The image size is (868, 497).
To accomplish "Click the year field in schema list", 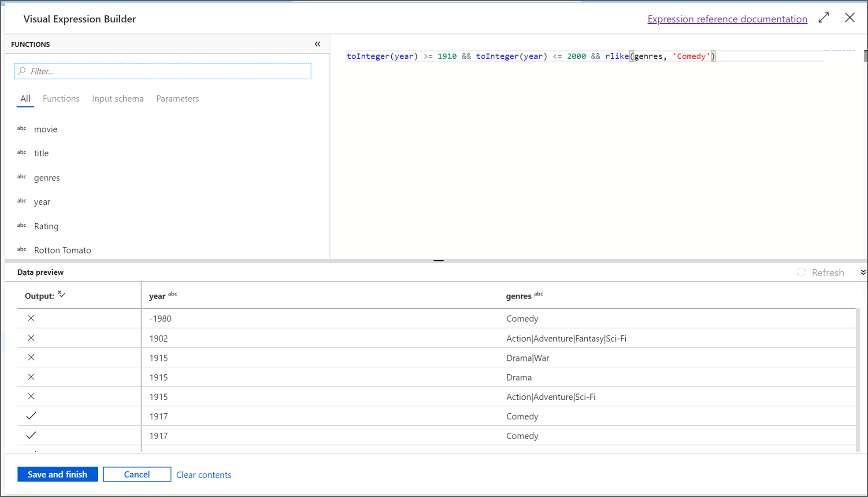I will (42, 201).
